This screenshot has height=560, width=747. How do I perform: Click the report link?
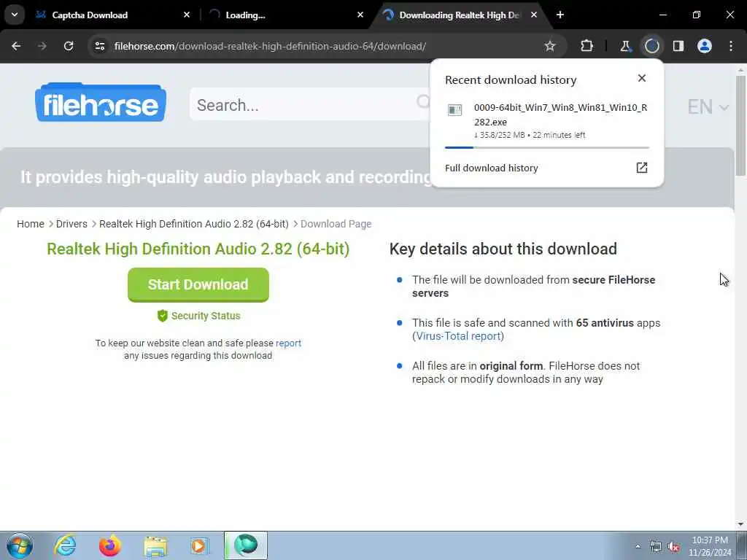(x=288, y=343)
